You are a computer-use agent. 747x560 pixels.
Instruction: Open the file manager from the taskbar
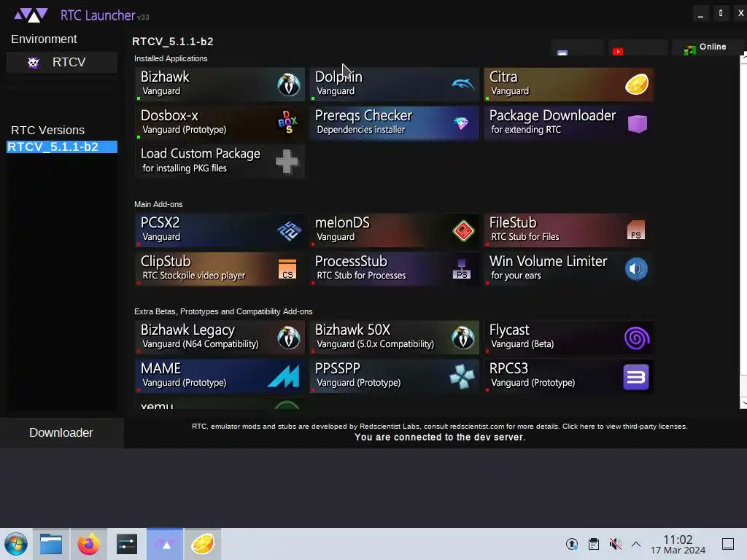pyautogui.click(x=51, y=544)
